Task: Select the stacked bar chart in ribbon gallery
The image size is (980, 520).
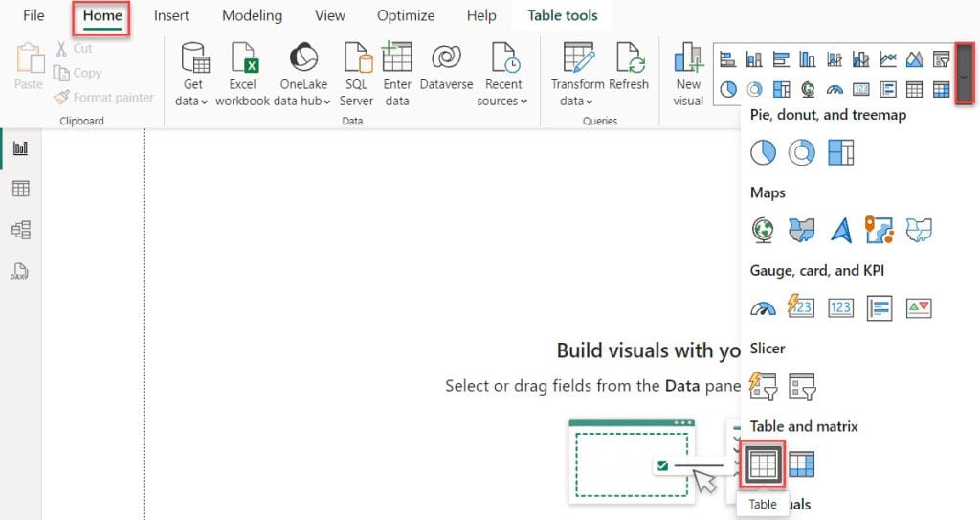Action: 727,58
